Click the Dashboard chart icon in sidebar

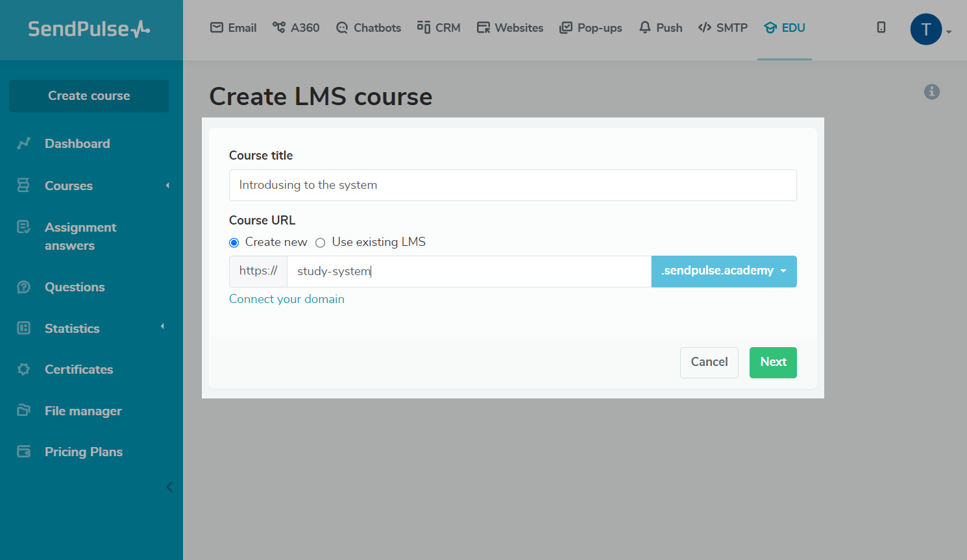(24, 143)
